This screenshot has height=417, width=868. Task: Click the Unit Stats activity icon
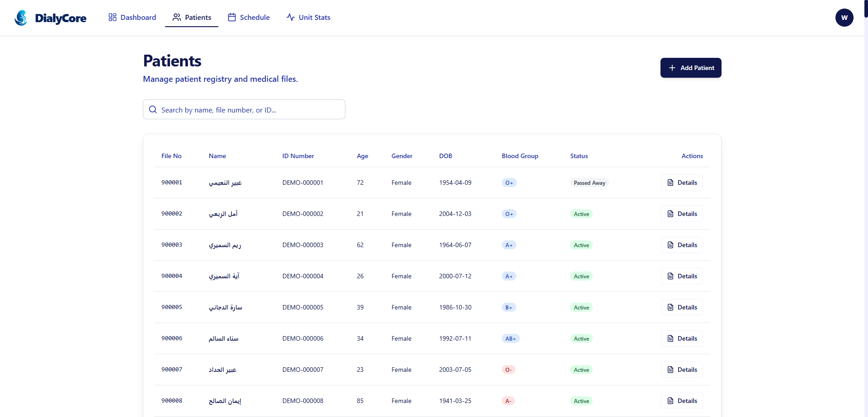(x=291, y=17)
